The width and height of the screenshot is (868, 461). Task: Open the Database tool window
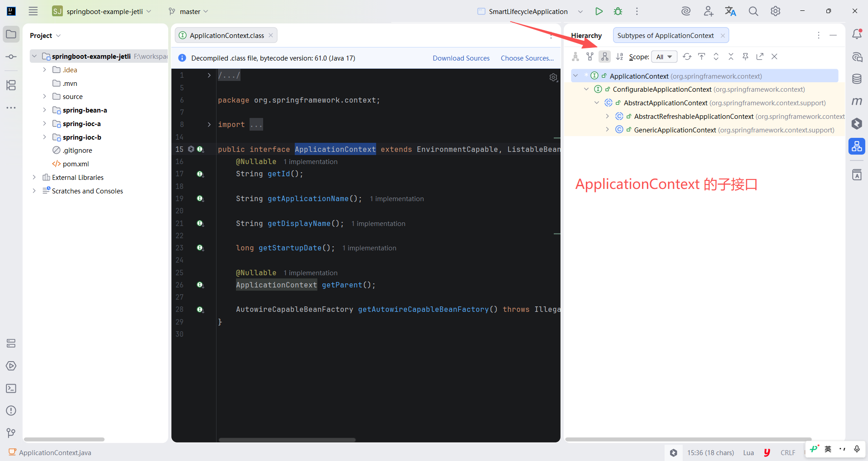(x=857, y=79)
